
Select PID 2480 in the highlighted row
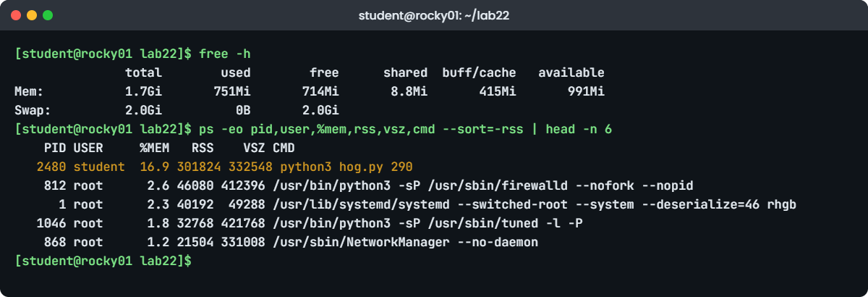51,167
